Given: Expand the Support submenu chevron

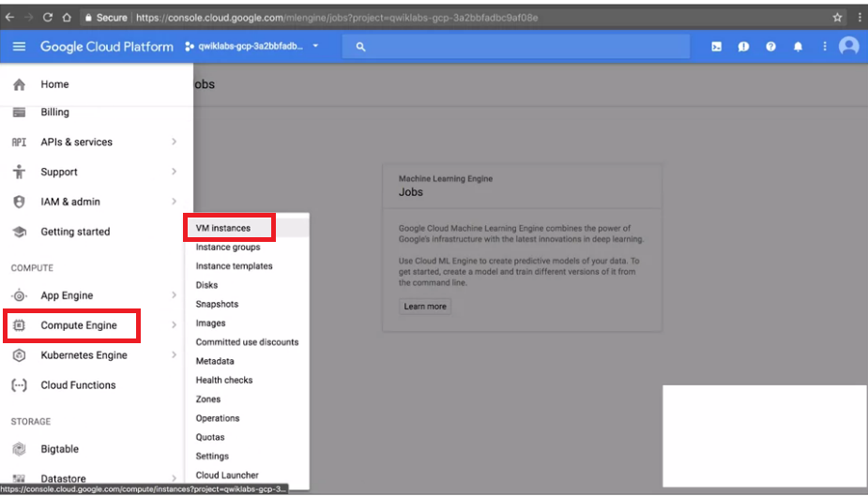Looking at the screenshot, I should coord(174,172).
